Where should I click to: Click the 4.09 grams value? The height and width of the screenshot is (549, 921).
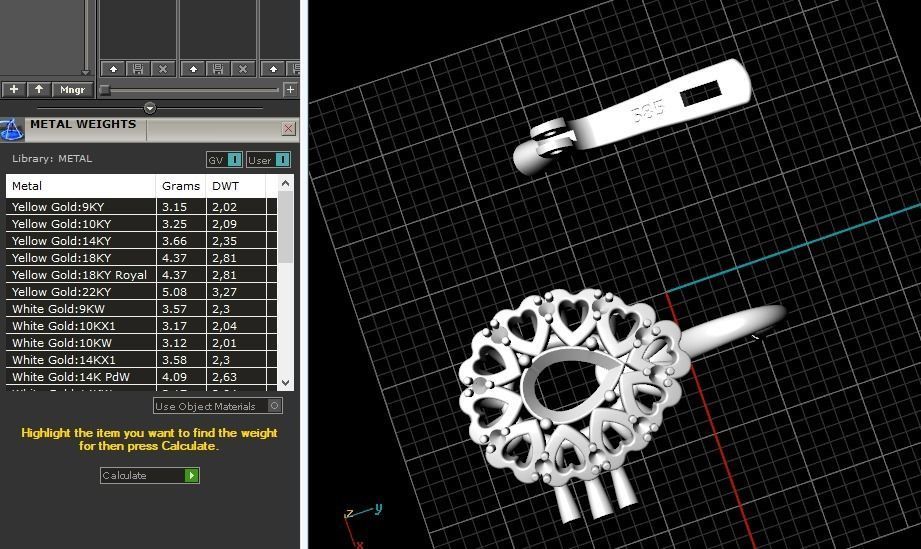(174, 377)
